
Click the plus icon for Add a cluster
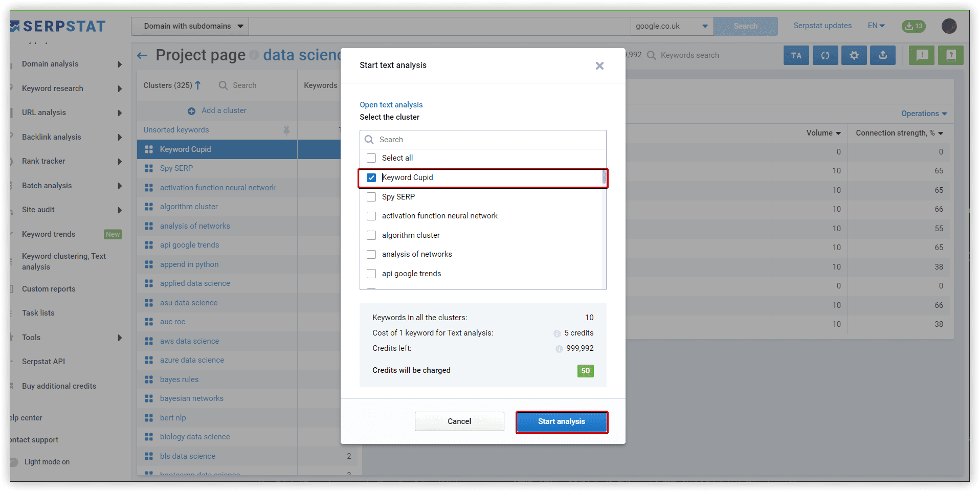(x=191, y=111)
